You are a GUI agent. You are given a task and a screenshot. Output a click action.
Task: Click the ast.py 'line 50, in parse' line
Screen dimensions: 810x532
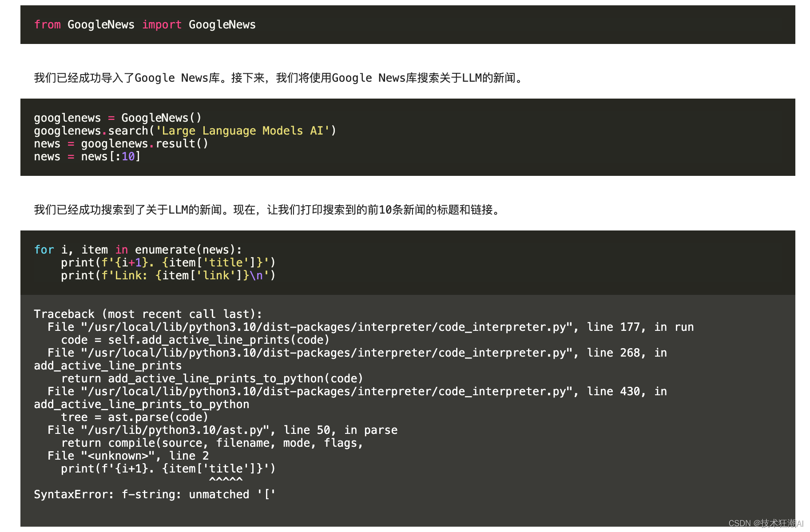[222, 430]
